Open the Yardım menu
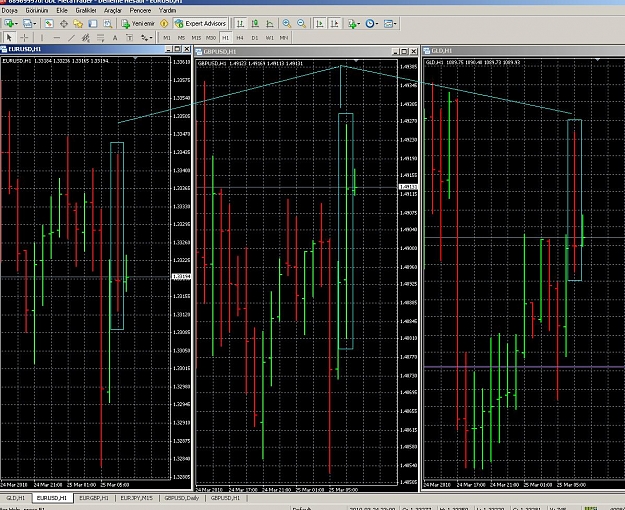This screenshot has width=625, height=510. tap(167, 11)
